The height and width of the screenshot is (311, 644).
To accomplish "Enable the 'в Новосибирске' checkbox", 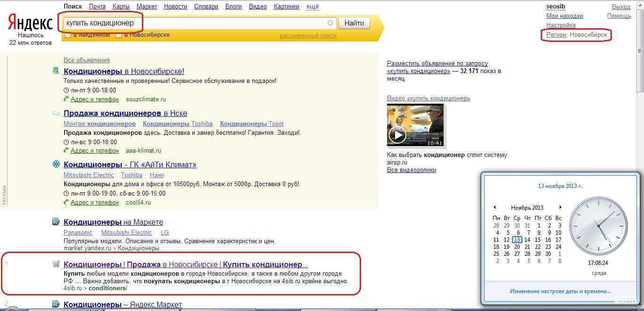I will coord(119,35).
